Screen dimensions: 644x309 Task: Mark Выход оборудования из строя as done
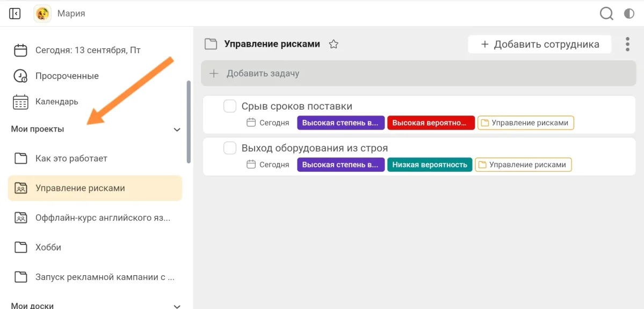click(230, 148)
